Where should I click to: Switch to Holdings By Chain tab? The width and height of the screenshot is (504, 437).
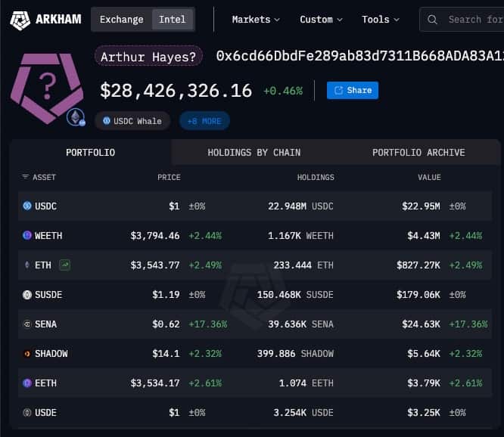(254, 153)
